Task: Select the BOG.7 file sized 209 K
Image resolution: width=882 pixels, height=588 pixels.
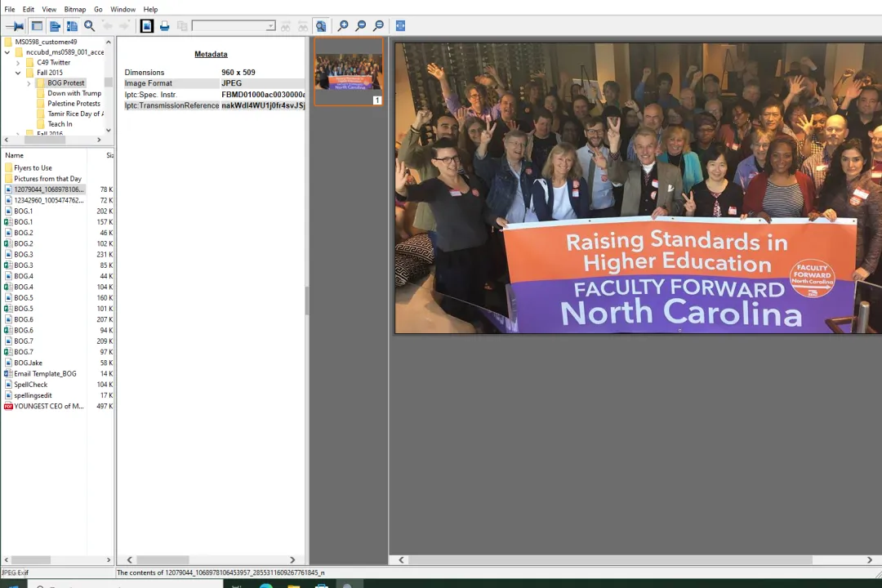Action: tap(23, 341)
